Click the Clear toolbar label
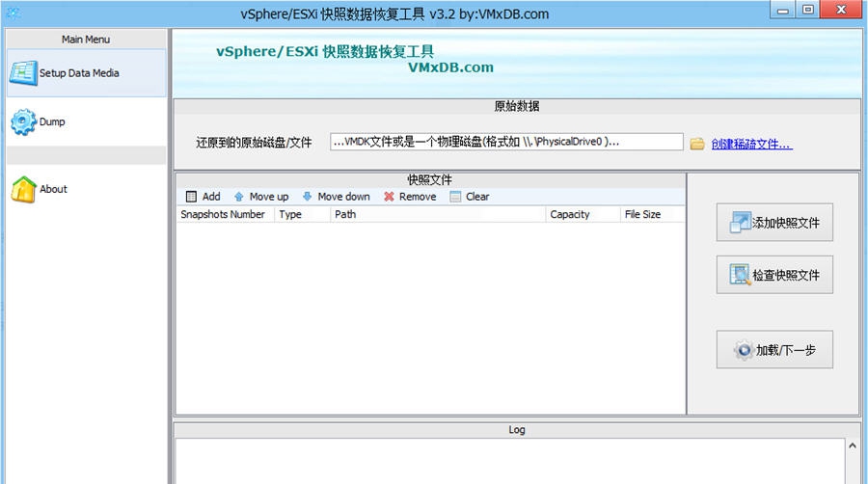868x484 pixels. click(x=477, y=197)
